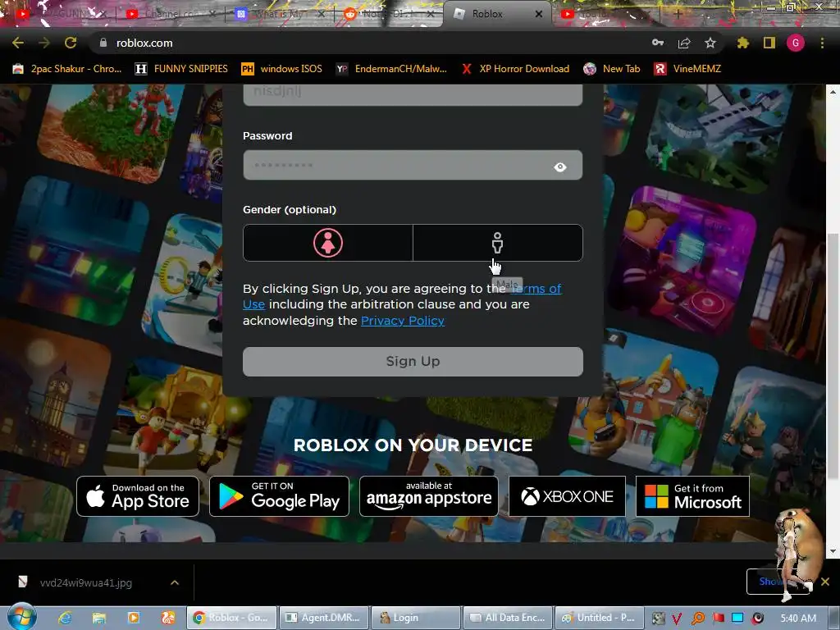Image resolution: width=840 pixels, height=630 pixels.
Task: Open the Extensions puzzle icon
Action: [743, 43]
